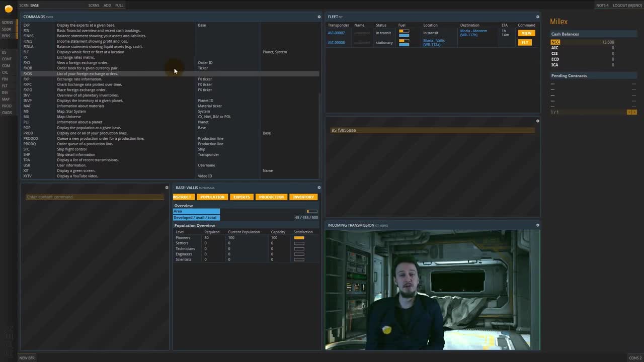Click the next-page arrow under Pending Contracts
Screen dimensions: 644x362
click(x=634, y=112)
